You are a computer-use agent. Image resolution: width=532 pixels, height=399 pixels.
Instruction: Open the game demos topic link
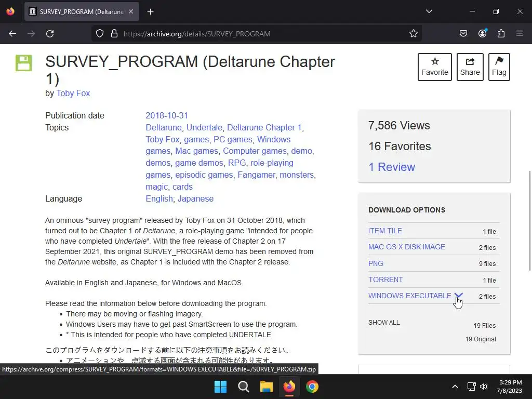[x=199, y=163]
